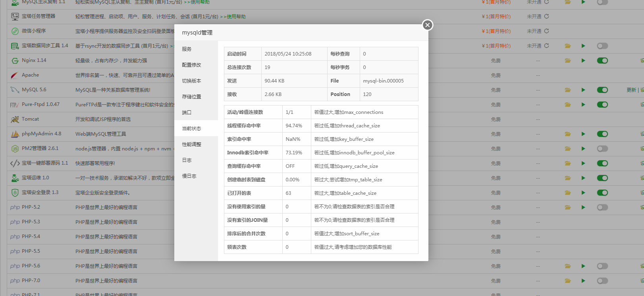Click the 2018/05/24 10:25:08 start time value
Screen dimensions: 644x296
pos(288,54)
